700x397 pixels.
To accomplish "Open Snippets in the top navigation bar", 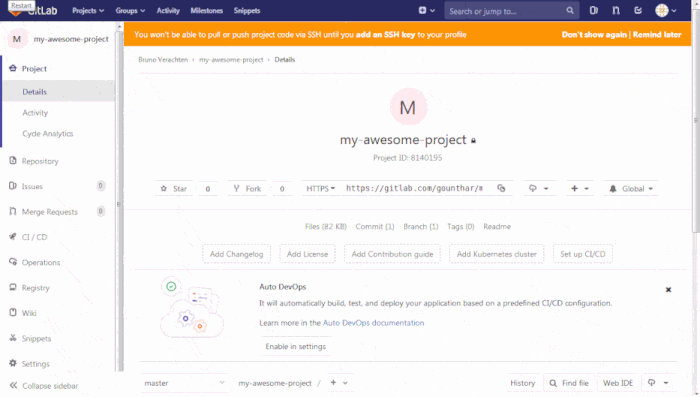I will [247, 10].
